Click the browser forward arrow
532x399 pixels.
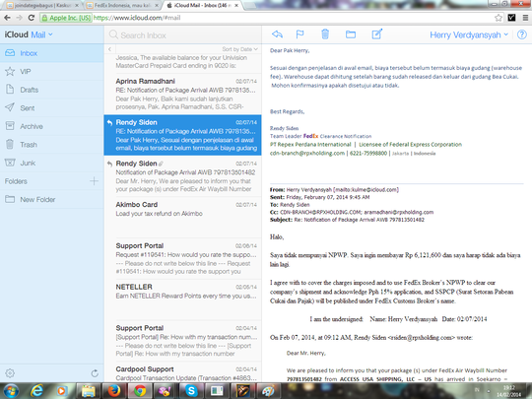tap(20, 18)
